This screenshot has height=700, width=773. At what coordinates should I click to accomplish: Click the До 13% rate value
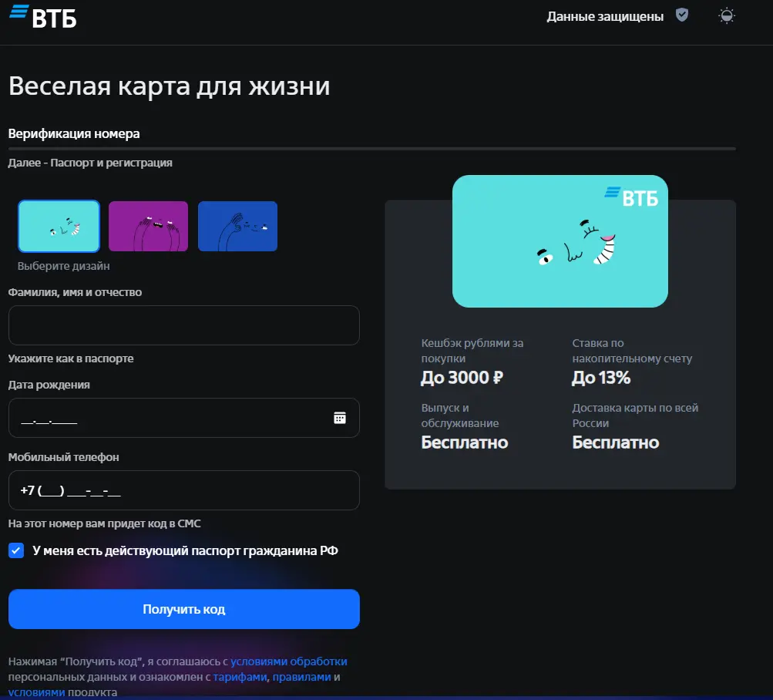(x=601, y=378)
